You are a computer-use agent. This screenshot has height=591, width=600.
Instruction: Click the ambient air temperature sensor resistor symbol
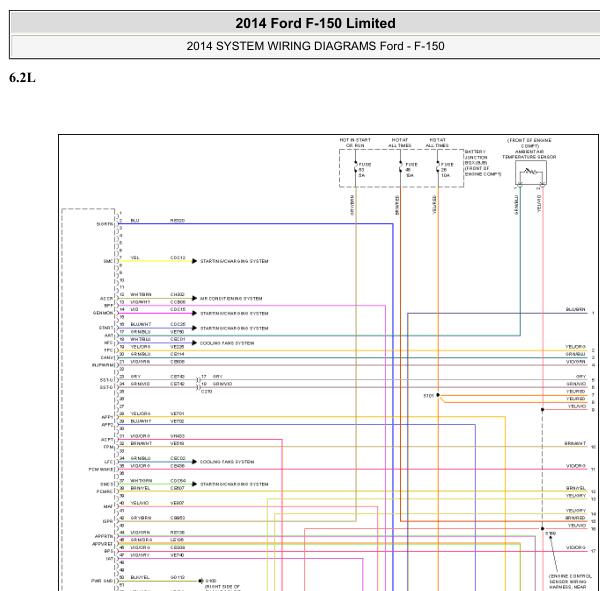click(x=531, y=171)
